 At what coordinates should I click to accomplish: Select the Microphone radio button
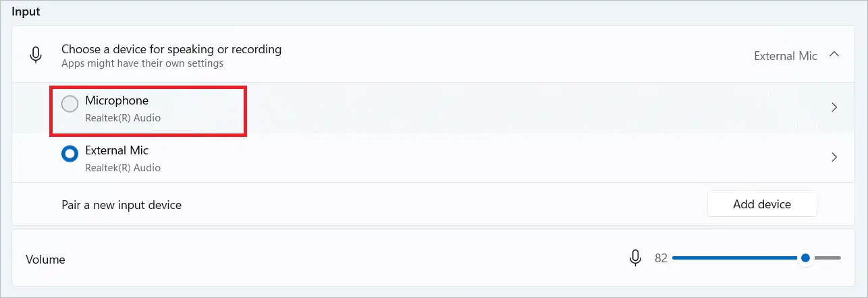coord(70,105)
